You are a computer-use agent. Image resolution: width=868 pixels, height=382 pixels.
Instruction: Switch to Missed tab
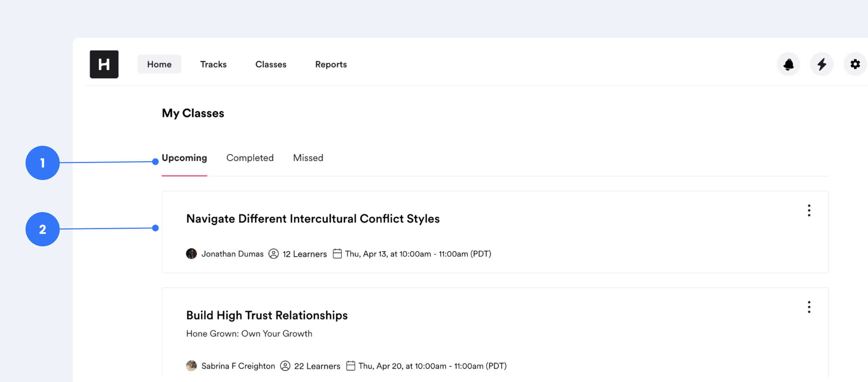click(x=308, y=158)
